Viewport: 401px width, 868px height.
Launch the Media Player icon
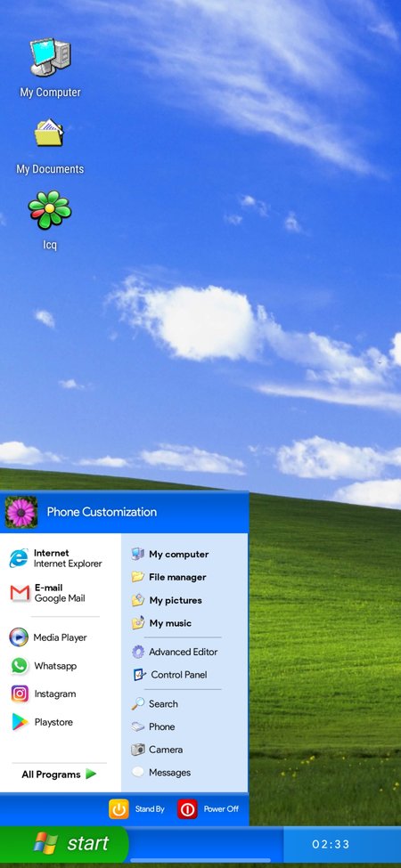click(19, 637)
